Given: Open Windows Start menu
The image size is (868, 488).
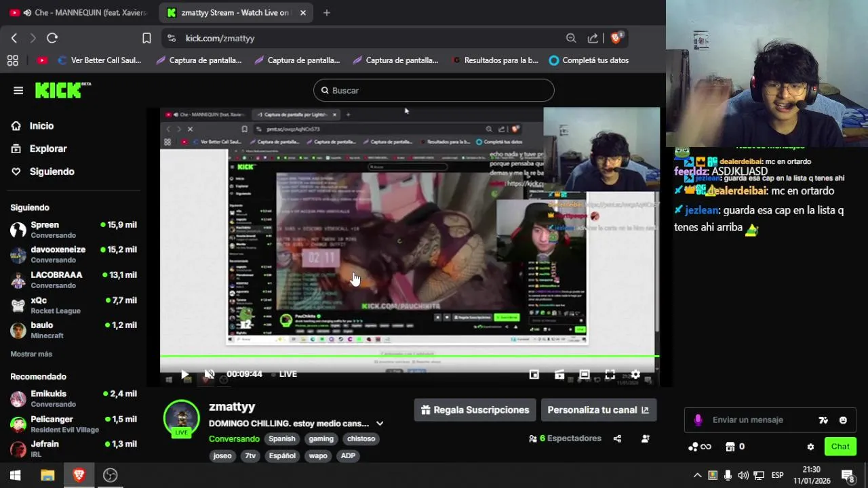Looking at the screenshot, I should coord(15,475).
